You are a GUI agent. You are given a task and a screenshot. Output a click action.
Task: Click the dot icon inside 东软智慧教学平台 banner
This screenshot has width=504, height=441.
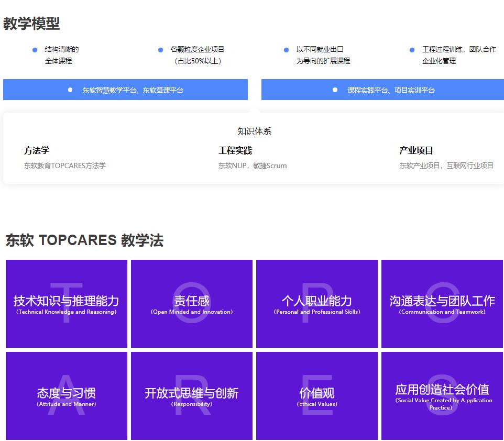click(70, 89)
